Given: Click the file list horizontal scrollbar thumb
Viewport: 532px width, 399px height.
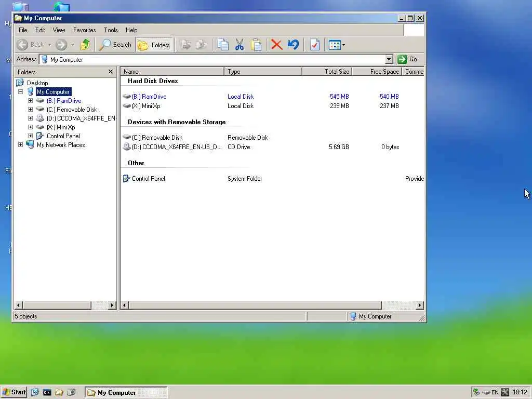Looking at the screenshot, I should (255, 305).
